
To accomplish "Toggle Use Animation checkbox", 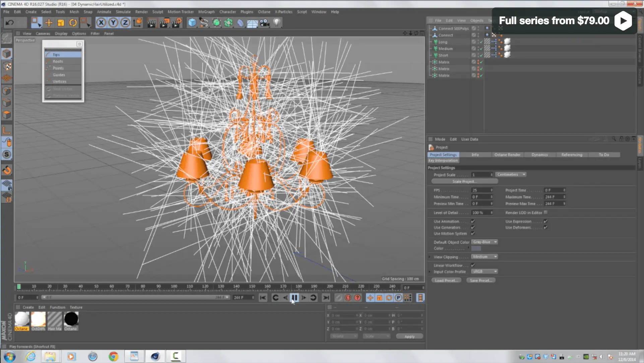I will pyautogui.click(x=473, y=221).
